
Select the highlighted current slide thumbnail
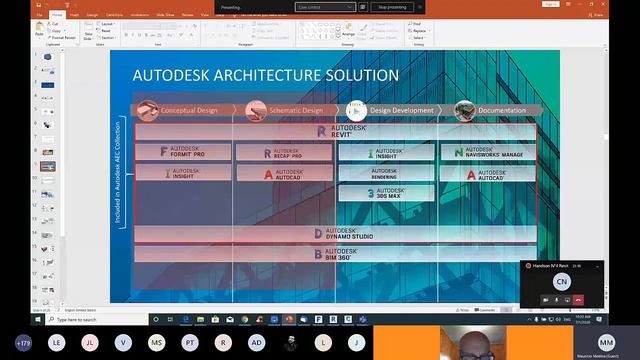tap(48, 167)
